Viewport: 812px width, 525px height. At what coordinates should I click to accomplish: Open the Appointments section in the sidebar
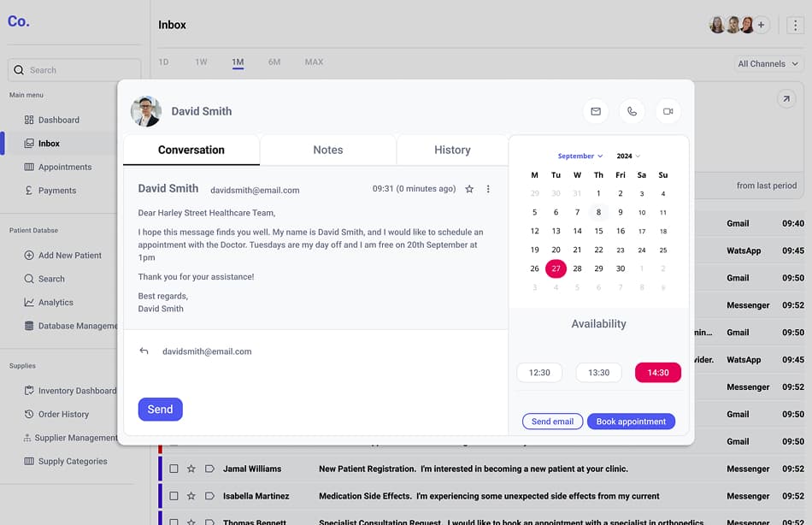(66, 167)
